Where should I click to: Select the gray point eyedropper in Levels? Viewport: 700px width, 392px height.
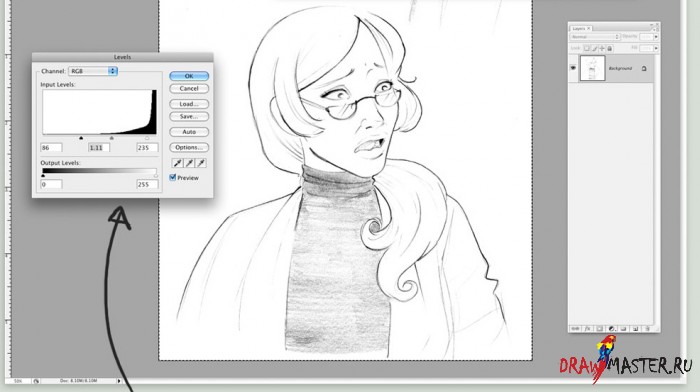pos(189,163)
